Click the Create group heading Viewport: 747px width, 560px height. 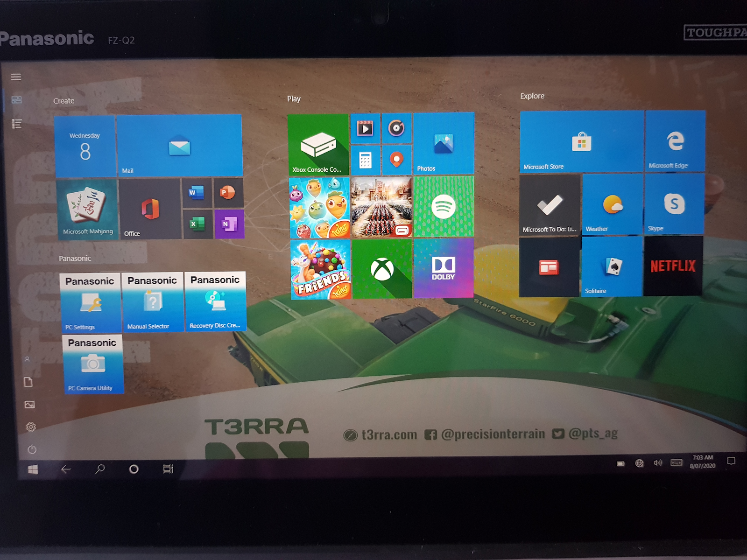click(x=63, y=101)
